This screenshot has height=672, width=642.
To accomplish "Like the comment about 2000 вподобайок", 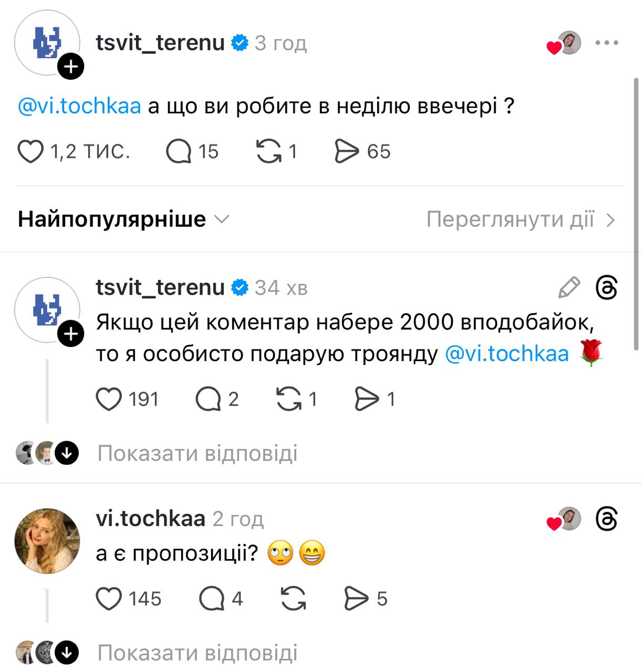I will click(109, 399).
